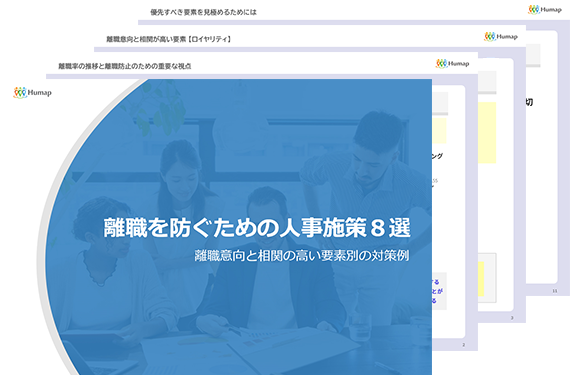This screenshot has height=375, width=570.
Task: Select the subtitle 離職意向と相関の高い要素別の対策例
Action: [x=302, y=255]
